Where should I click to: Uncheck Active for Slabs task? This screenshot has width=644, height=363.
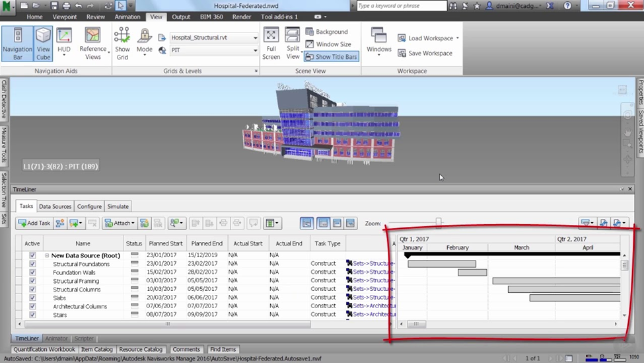coord(32,298)
